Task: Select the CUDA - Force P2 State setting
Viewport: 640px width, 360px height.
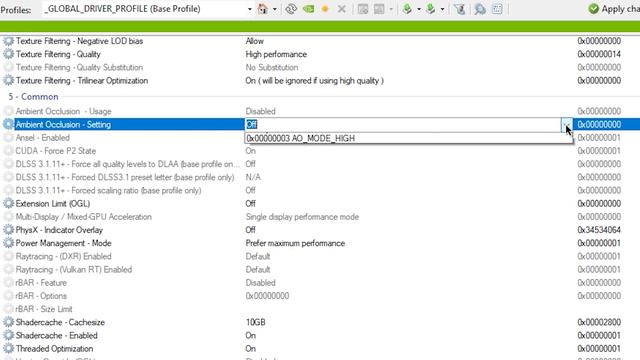Action: point(56,151)
